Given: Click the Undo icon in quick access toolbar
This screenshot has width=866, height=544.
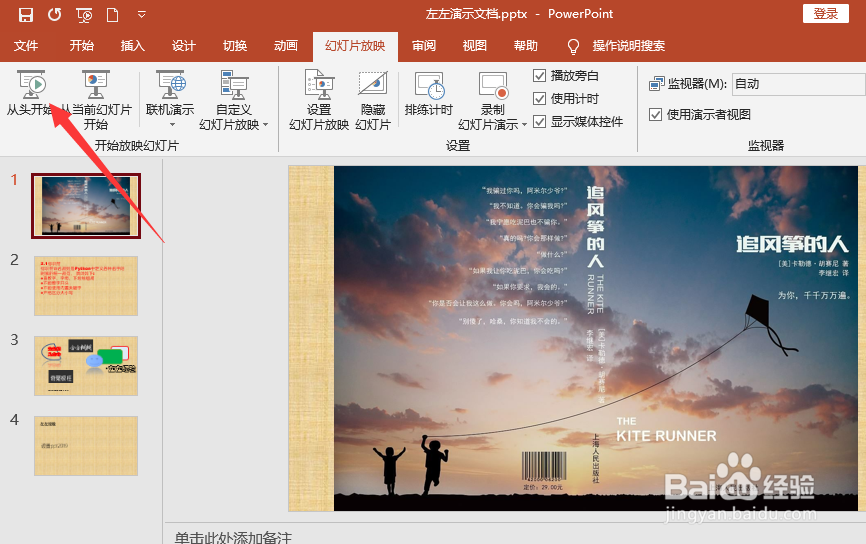Looking at the screenshot, I should pos(54,15).
